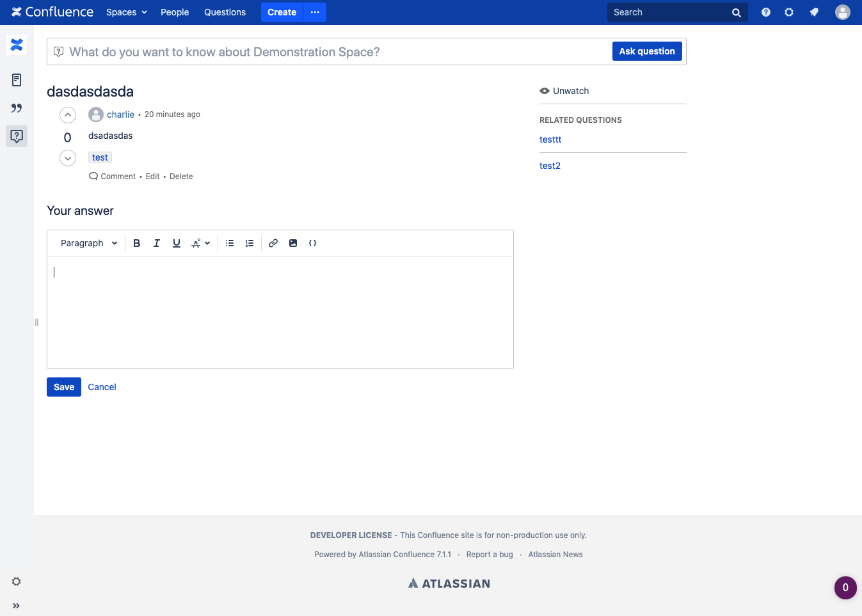Go to People in top navigation
The height and width of the screenshot is (616, 862).
click(x=175, y=12)
